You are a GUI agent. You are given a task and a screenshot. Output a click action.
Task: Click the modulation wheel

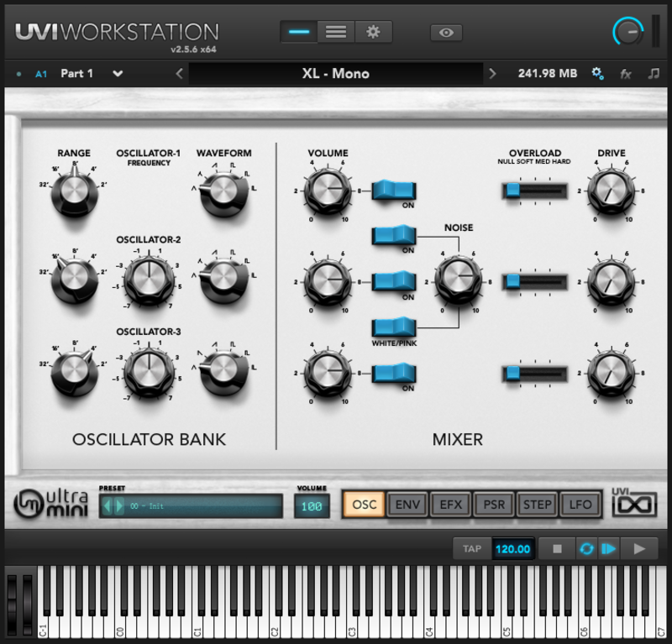point(28,605)
